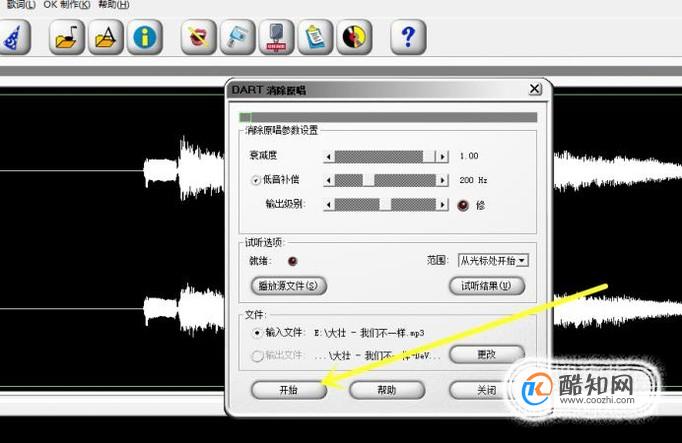Open the OK 制作(K) menu
This screenshot has height=443, width=682.
(67, 4)
